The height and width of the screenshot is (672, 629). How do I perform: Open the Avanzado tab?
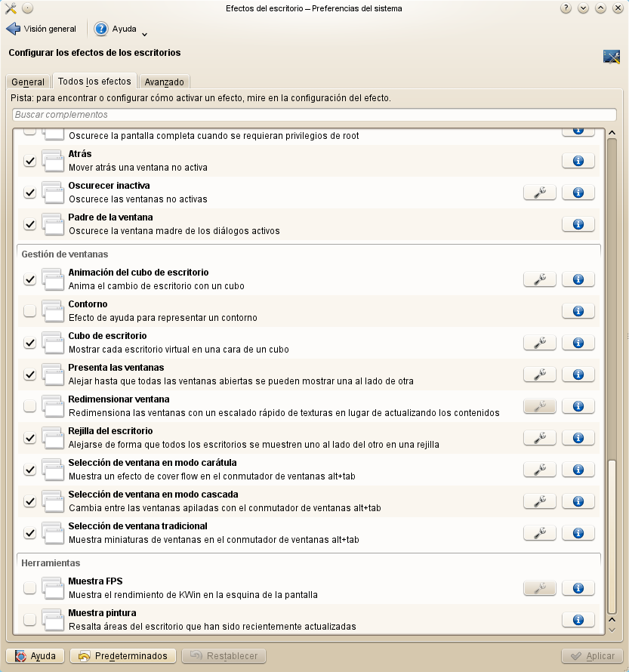(x=164, y=82)
